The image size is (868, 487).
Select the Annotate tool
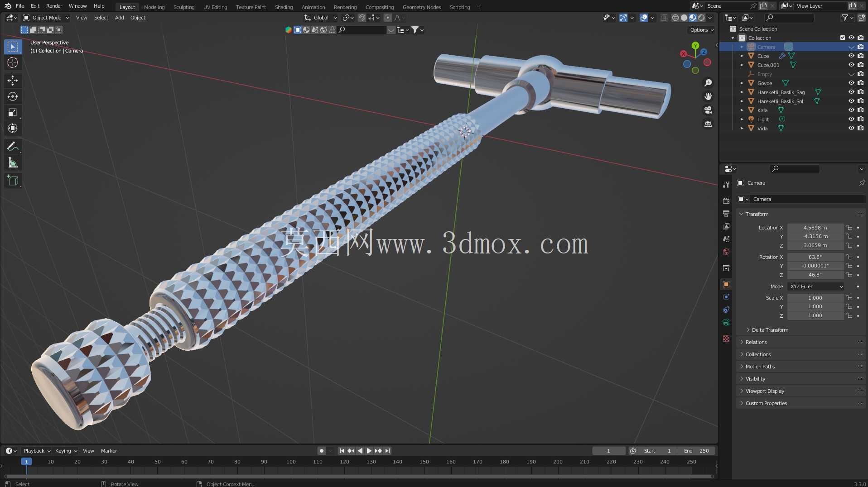coord(13,146)
